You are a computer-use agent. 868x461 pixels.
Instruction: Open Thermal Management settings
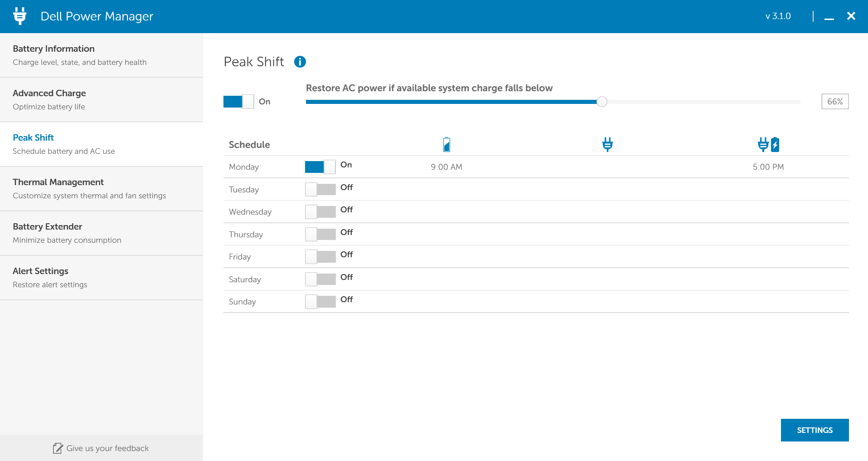pyautogui.click(x=102, y=188)
